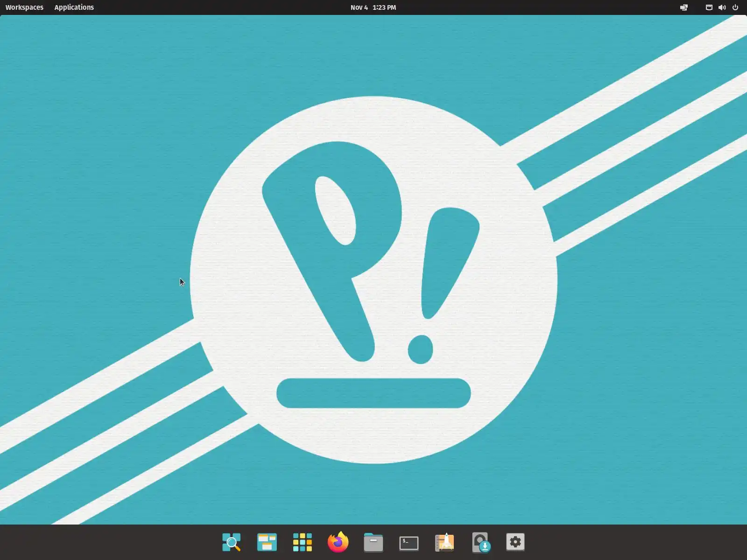Open the wired network status icon
This screenshot has height=560, width=747.
click(709, 7)
